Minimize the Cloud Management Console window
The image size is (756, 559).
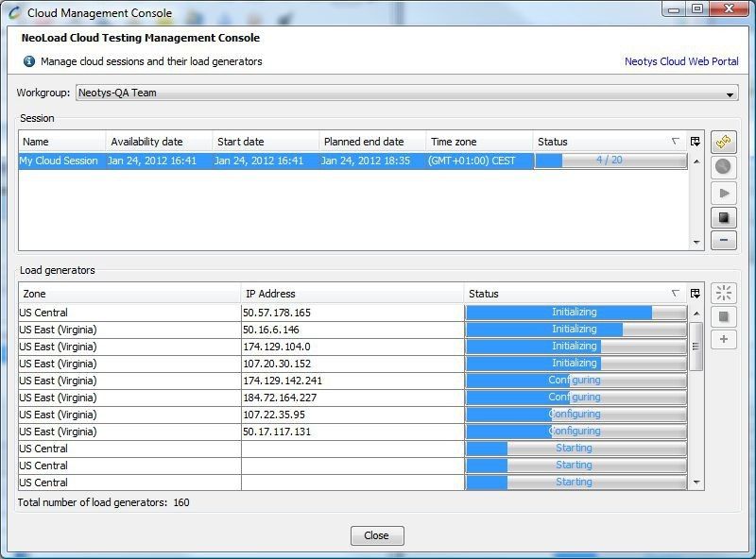point(674,9)
